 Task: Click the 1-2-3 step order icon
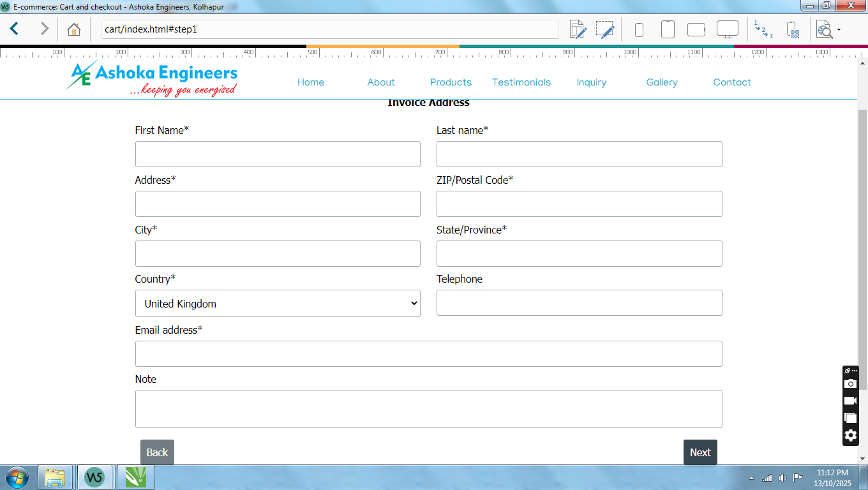coord(763,29)
